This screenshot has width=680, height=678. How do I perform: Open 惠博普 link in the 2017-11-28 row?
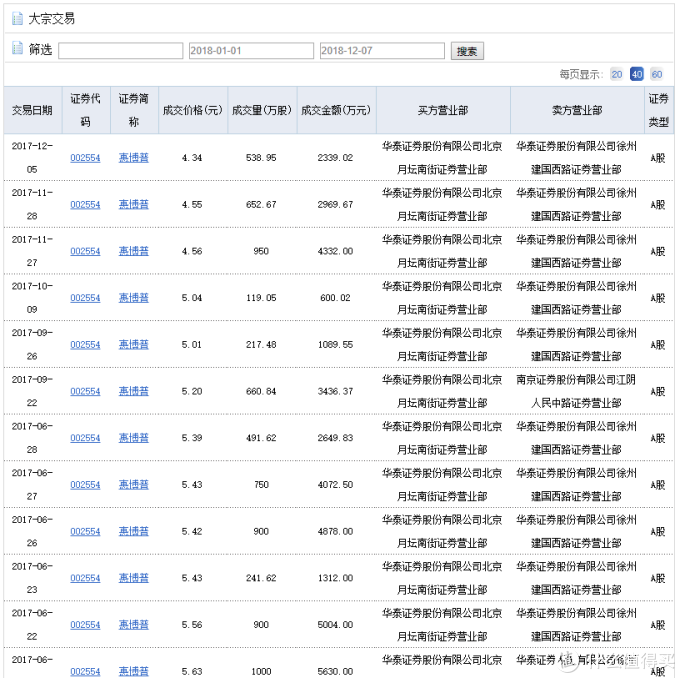134,204
